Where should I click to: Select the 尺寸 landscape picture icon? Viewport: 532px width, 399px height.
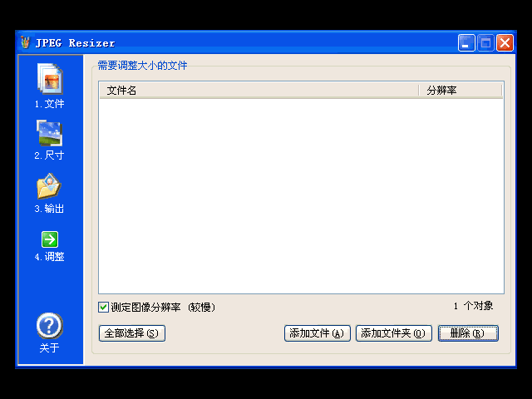click(x=49, y=133)
